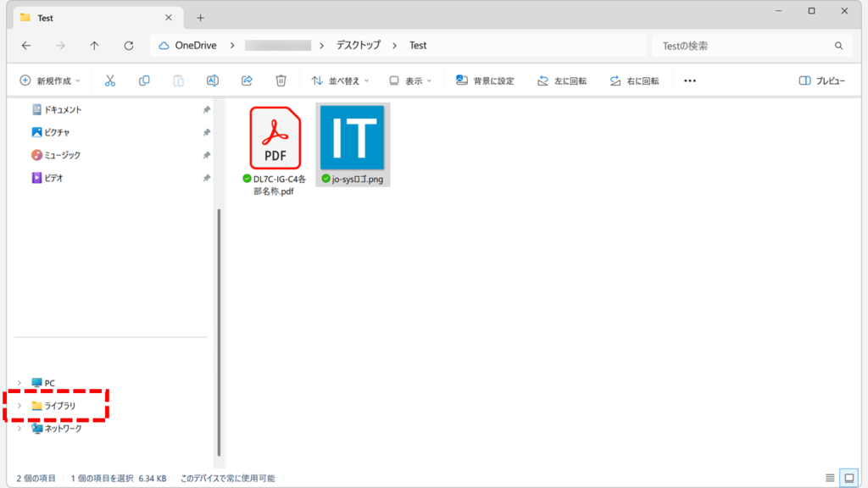Navigate to OneDrive in breadcrumb
This screenshot has height=488, width=868.
click(196, 46)
